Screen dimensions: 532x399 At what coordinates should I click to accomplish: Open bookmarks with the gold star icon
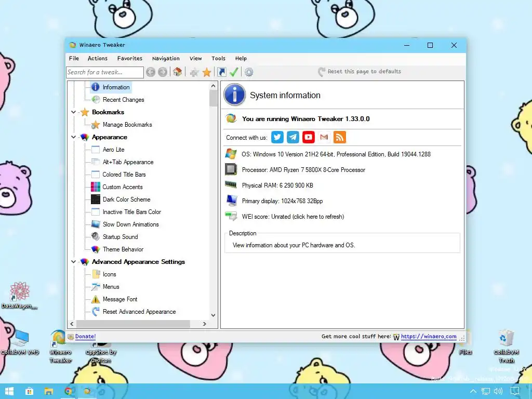207,72
